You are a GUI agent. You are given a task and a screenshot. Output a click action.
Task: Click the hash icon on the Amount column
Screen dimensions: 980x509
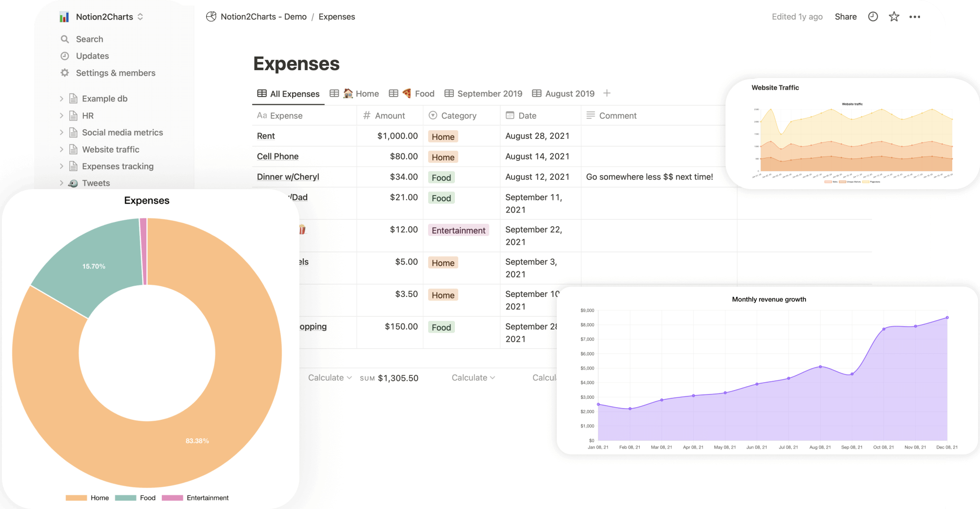(366, 116)
